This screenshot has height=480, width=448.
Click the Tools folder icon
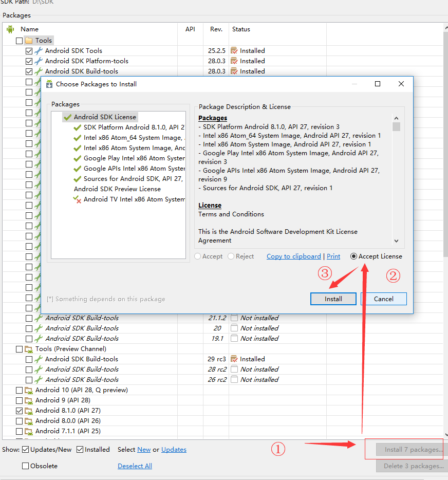tap(29, 41)
